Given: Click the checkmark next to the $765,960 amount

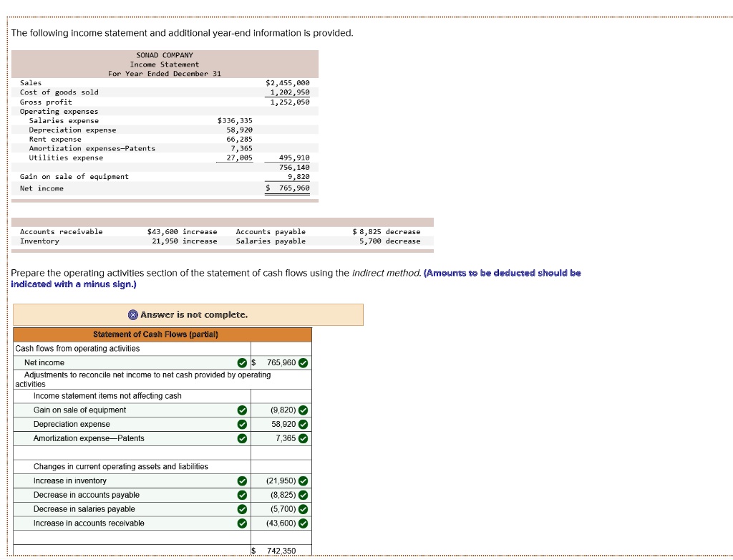Looking at the screenshot, I should pos(304,363).
